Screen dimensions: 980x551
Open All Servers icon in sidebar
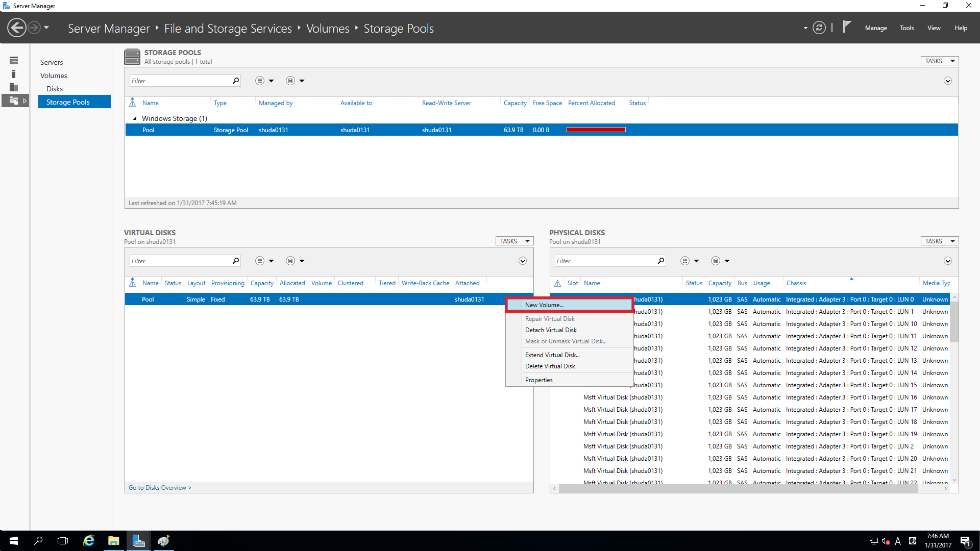pyautogui.click(x=14, y=87)
